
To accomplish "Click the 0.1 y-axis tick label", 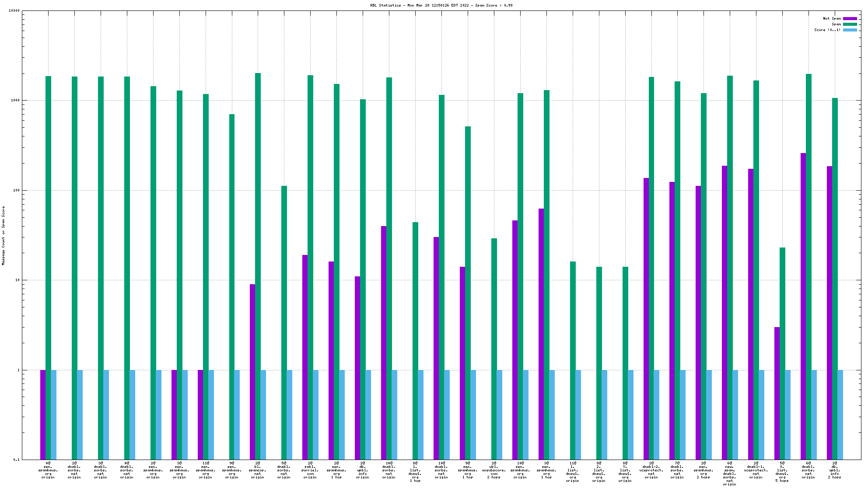I will coord(16,460).
